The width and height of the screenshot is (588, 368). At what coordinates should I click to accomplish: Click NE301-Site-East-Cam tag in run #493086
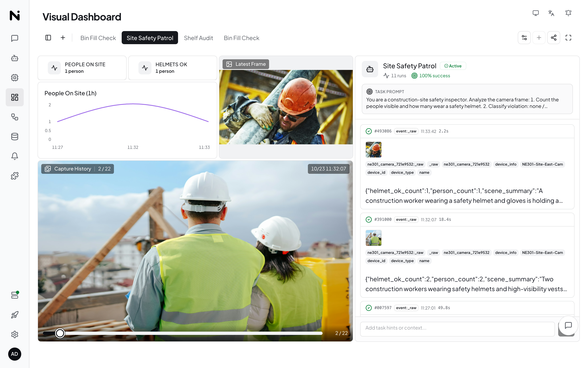tap(542, 164)
